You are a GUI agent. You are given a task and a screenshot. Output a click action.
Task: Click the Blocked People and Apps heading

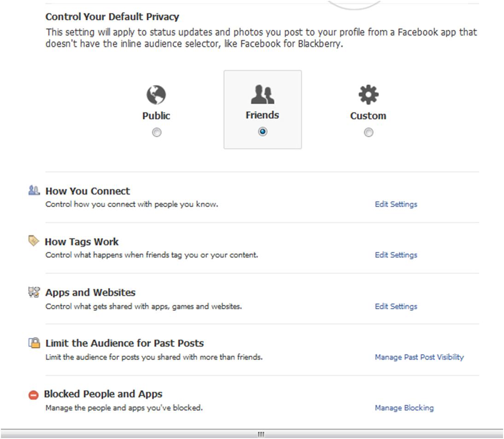coord(103,394)
